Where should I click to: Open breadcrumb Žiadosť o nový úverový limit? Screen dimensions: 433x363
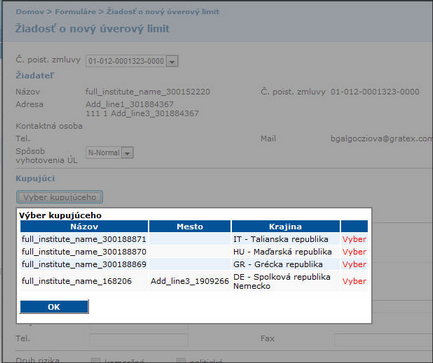coord(163,12)
